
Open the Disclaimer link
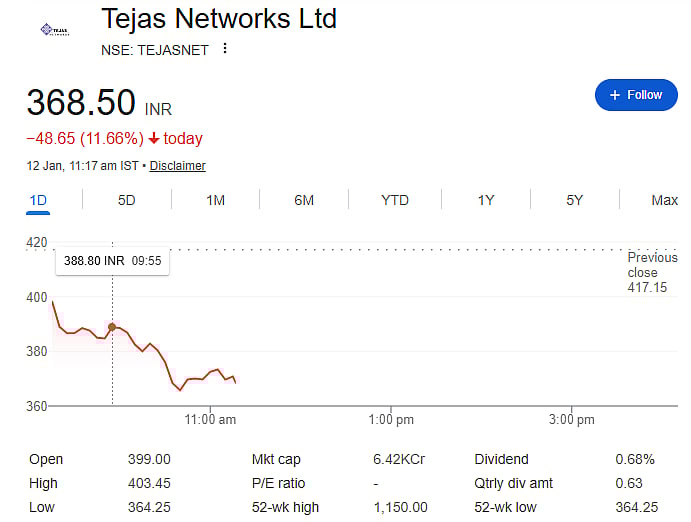pos(178,166)
